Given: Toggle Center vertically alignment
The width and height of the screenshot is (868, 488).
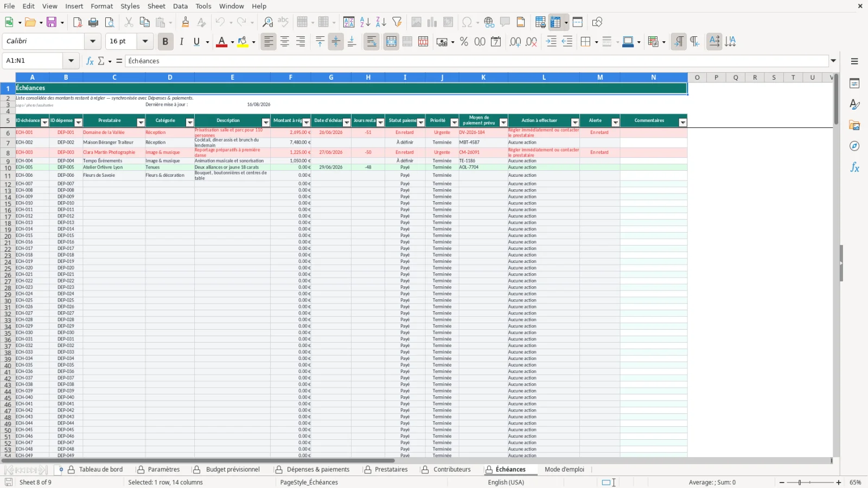Looking at the screenshot, I should [336, 42].
